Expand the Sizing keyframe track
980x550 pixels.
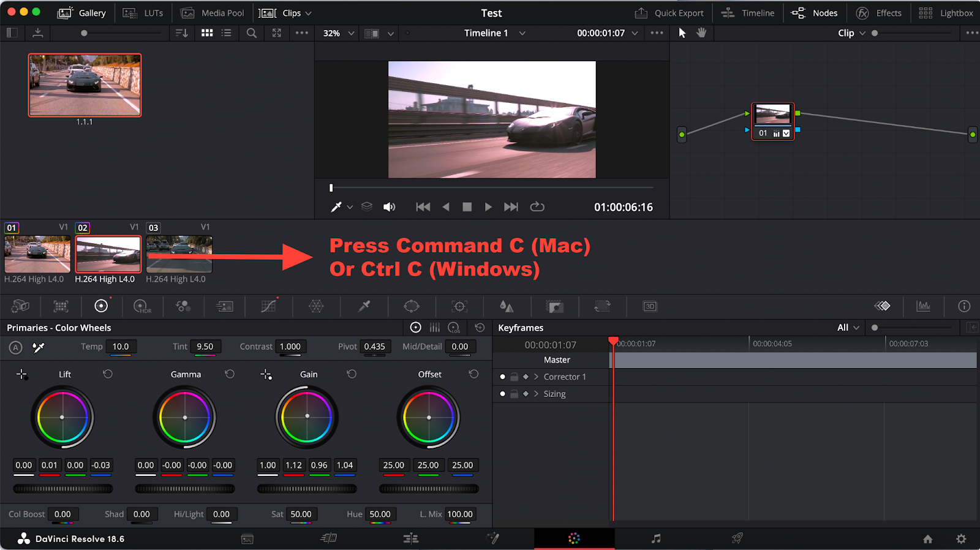536,394
